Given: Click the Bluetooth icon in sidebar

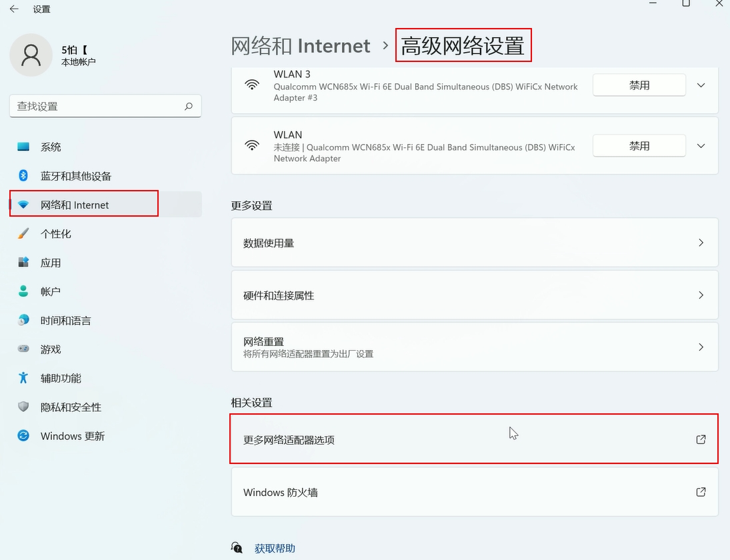Looking at the screenshot, I should click(23, 176).
